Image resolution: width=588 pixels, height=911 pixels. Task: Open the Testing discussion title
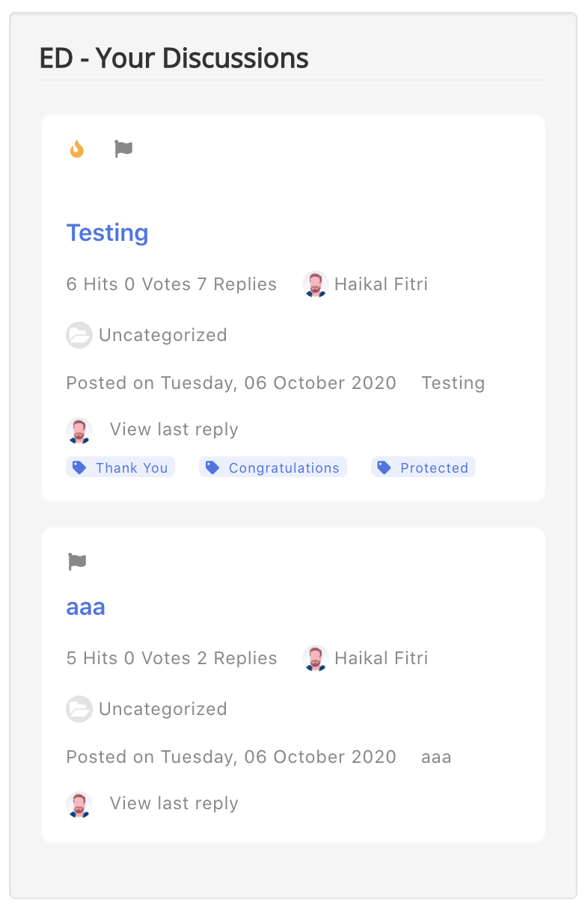[108, 233]
